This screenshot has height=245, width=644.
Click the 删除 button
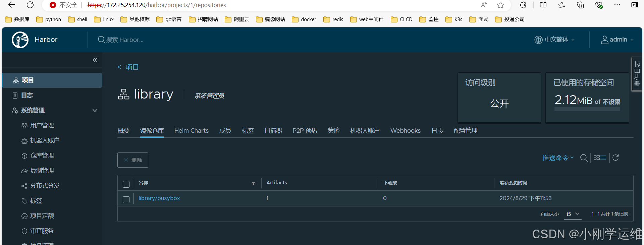[x=133, y=160]
